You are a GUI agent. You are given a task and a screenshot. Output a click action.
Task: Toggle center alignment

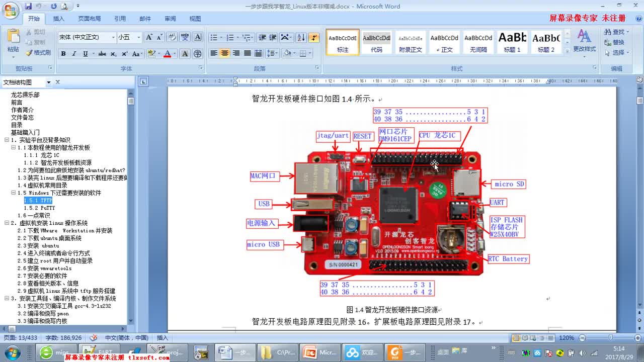pos(225,53)
